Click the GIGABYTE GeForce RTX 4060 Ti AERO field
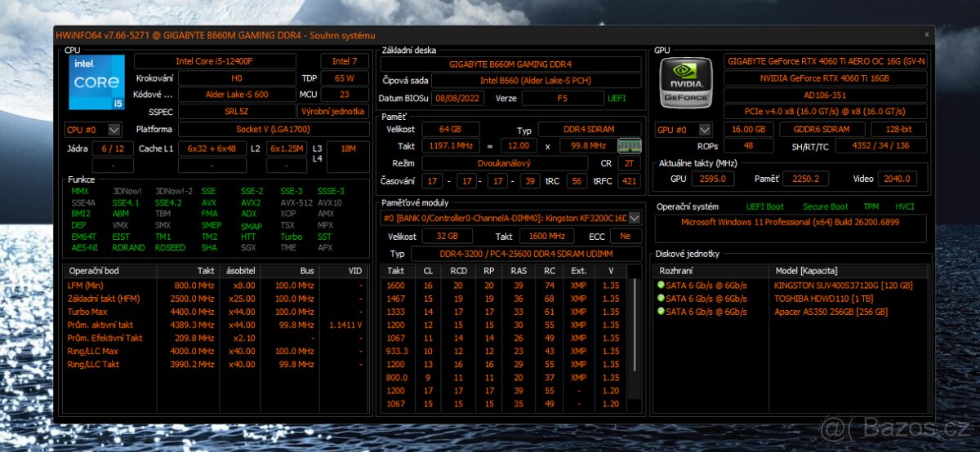This screenshot has width=980, height=452. pyautogui.click(x=826, y=61)
